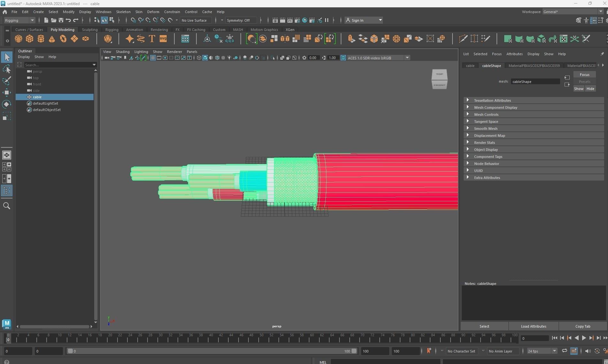Click the Outliner horizontal scrollbar
Image resolution: width=608 pixels, height=364 pixels.
54,326
